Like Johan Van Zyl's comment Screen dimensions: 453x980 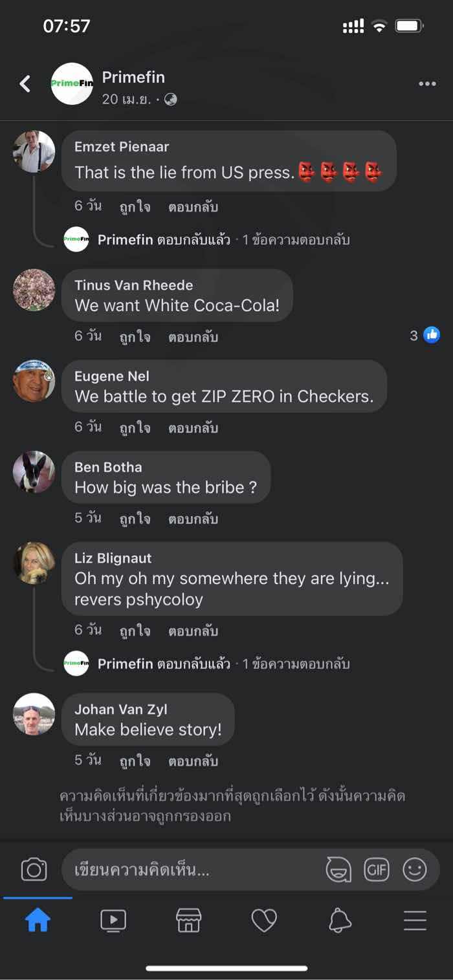135,761
